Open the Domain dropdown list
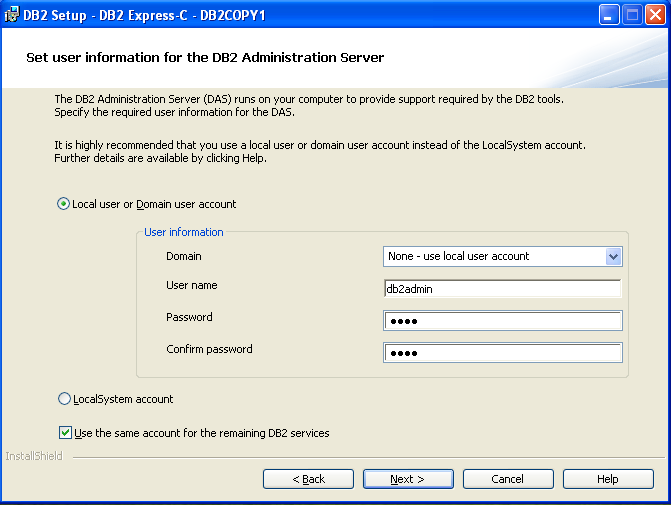Screen dimensions: 671x505 613,256
